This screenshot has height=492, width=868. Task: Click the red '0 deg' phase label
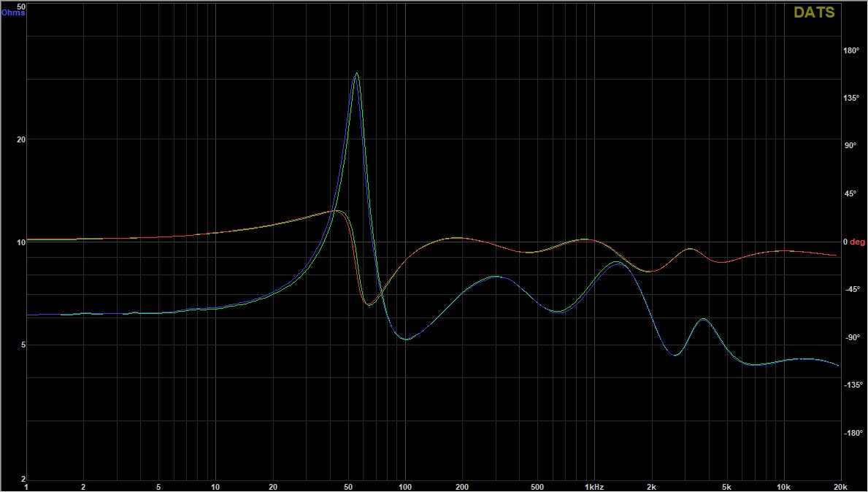[x=853, y=242]
